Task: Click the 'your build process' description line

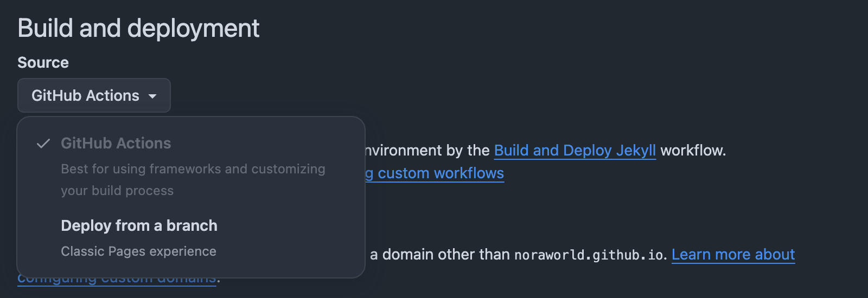Action: point(117,191)
